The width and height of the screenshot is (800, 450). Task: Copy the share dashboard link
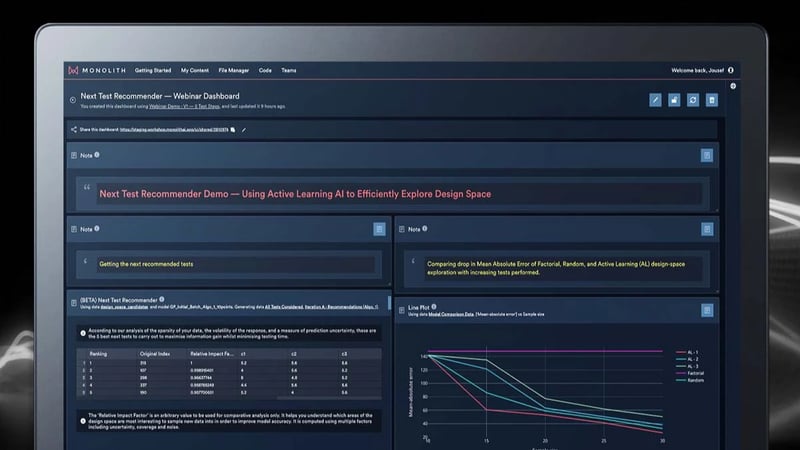click(x=233, y=130)
